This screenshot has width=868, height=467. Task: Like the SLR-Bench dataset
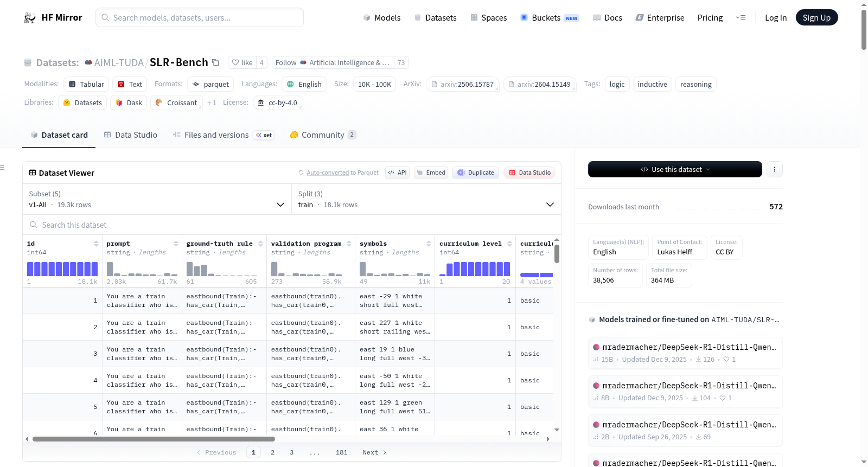(242, 62)
